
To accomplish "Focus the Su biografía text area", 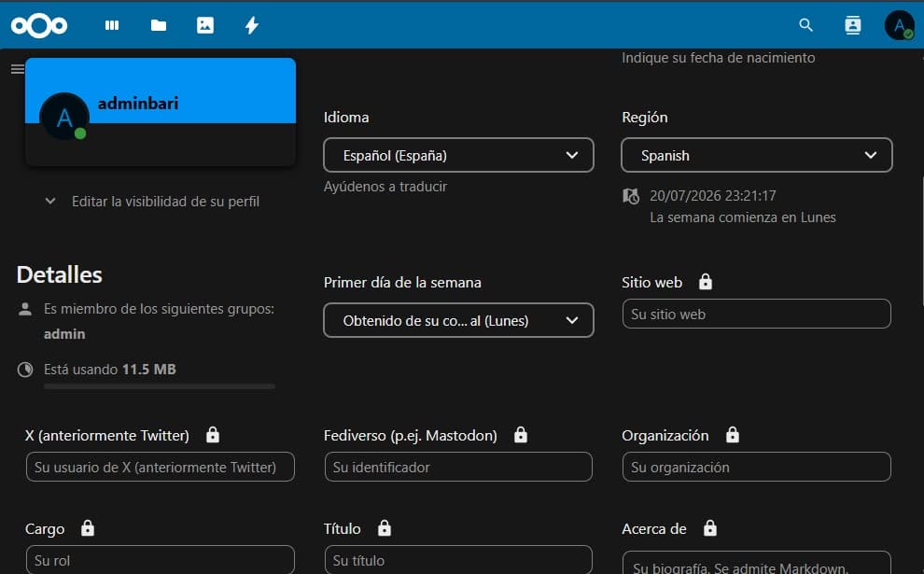I will tap(757, 563).
